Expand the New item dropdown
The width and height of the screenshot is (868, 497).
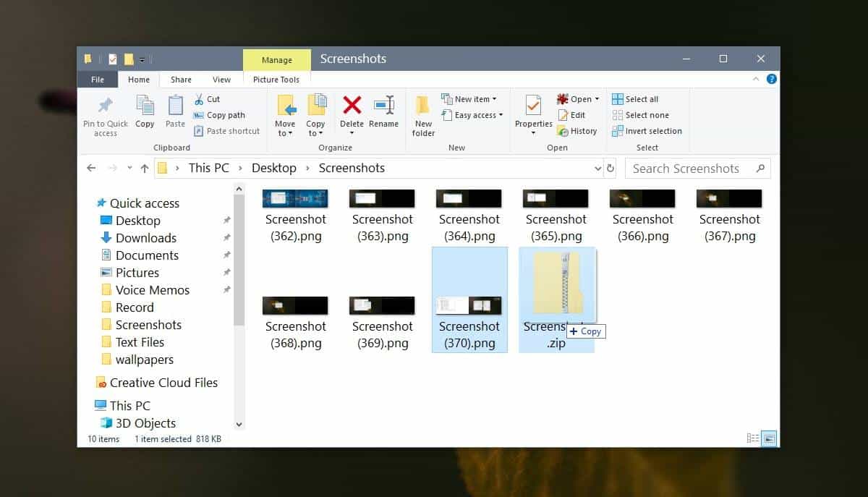point(470,98)
